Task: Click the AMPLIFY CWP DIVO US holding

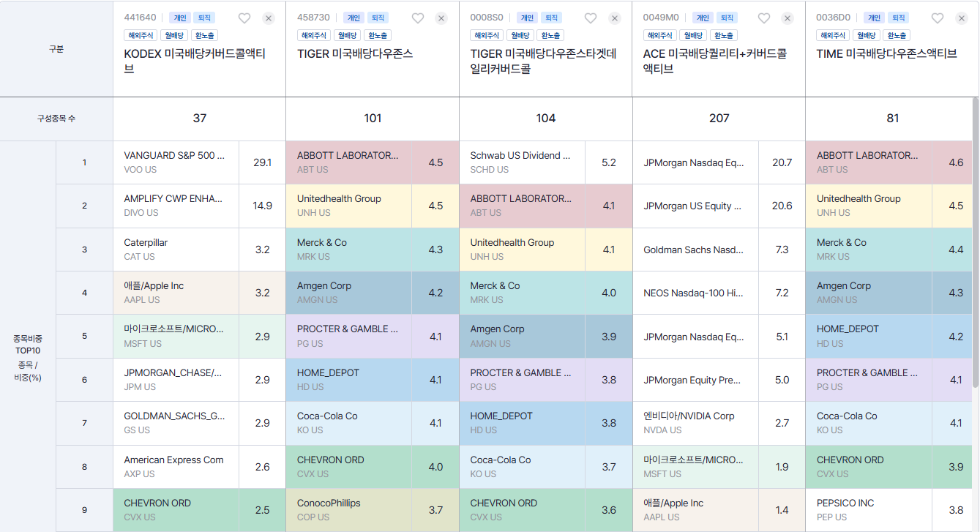Action: pyautogui.click(x=176, y=206)
